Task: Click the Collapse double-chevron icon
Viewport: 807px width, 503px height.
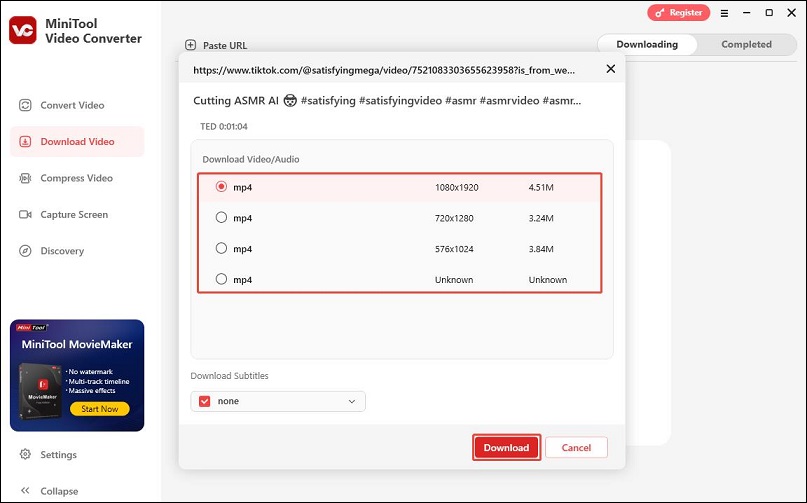Action: (x=25, y=491)
